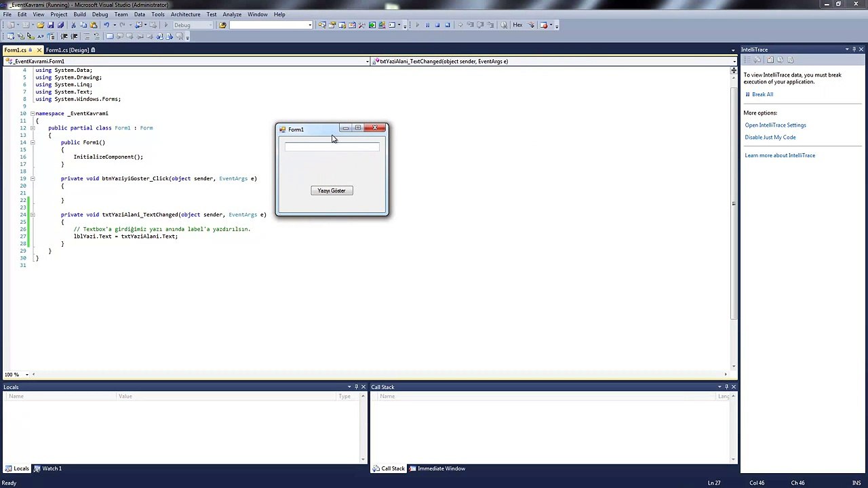The width and height of the screenshot is (868, 488).
Task: Open Learn more about IntelliTrace link
Action: click(780, 155)
